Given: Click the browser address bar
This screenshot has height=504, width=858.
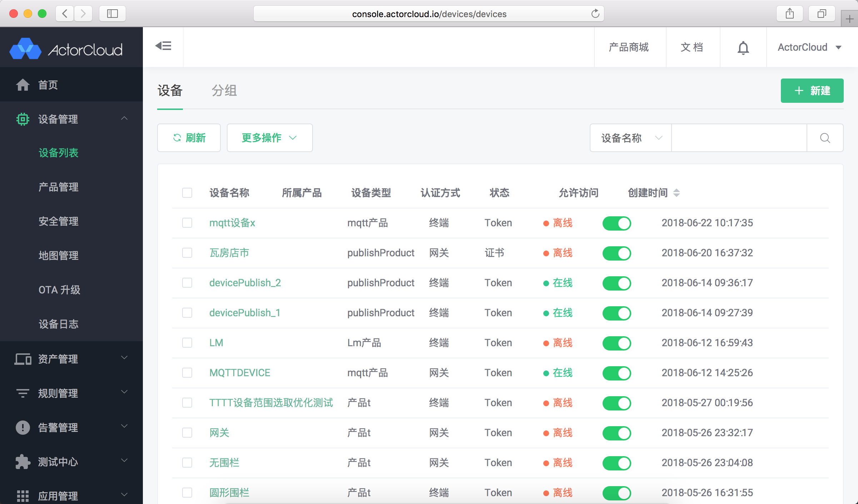Looking at the screenshot, I should (429, 14).
